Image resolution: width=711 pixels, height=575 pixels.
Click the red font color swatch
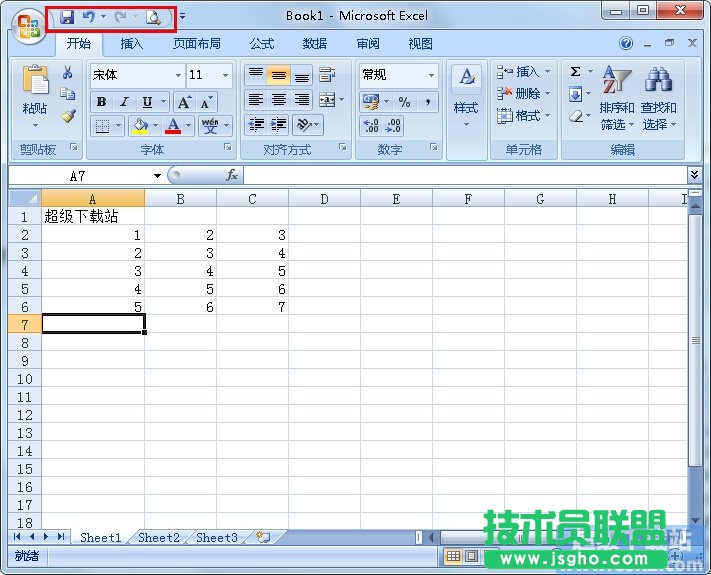tap(174, 126)
